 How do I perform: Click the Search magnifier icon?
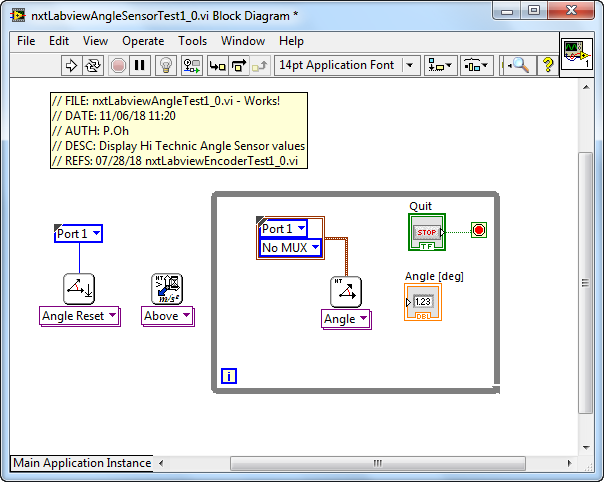pos(518,65)
